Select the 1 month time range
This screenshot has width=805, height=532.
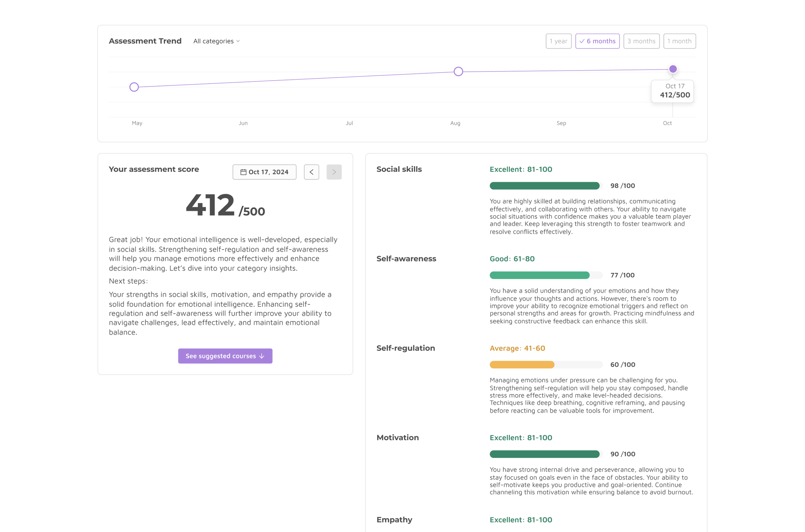pyautogui.click(x=679, y=41)
